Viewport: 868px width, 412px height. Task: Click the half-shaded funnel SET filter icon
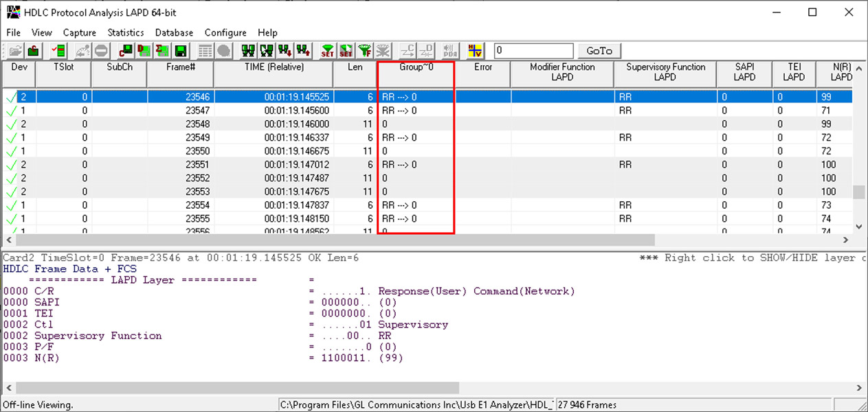point(346,51)
